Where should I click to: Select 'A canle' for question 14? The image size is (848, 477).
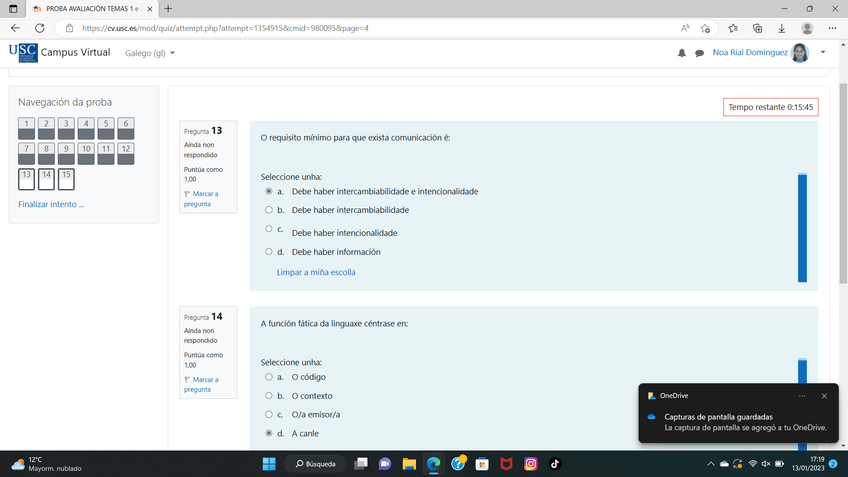[x=269, y=433]
